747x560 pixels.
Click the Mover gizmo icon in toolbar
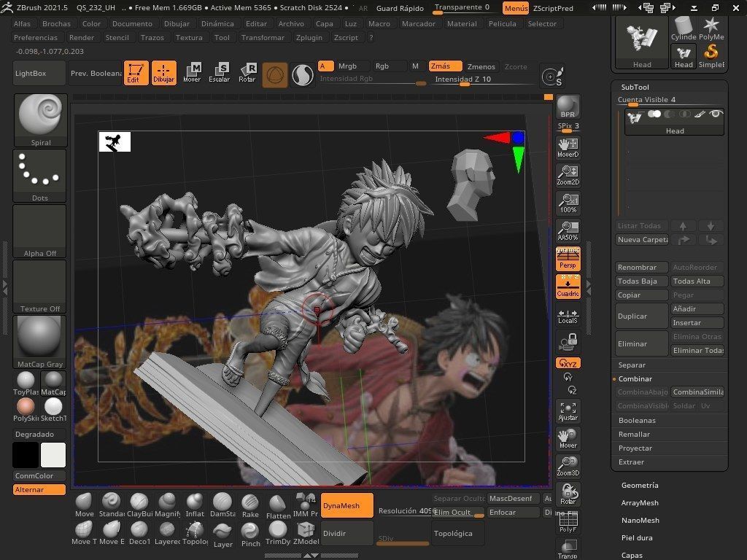[192, 74]
